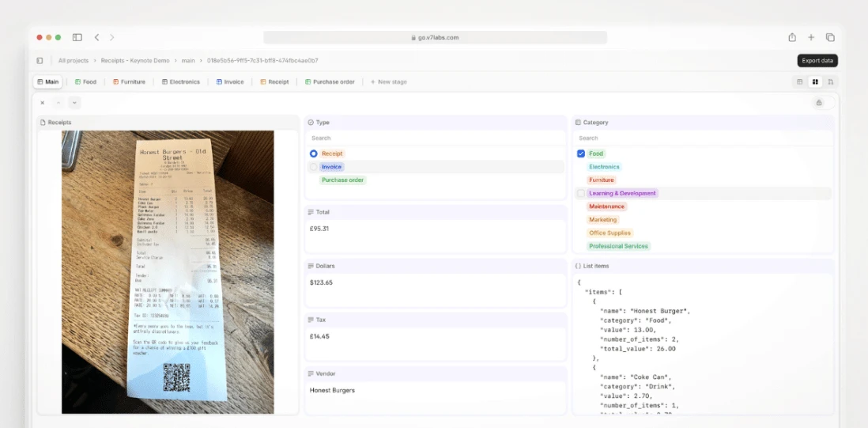The image size is (868, 428).
Task: Open the Main tab
Action: pyautogui.click(x=47, y=81)
